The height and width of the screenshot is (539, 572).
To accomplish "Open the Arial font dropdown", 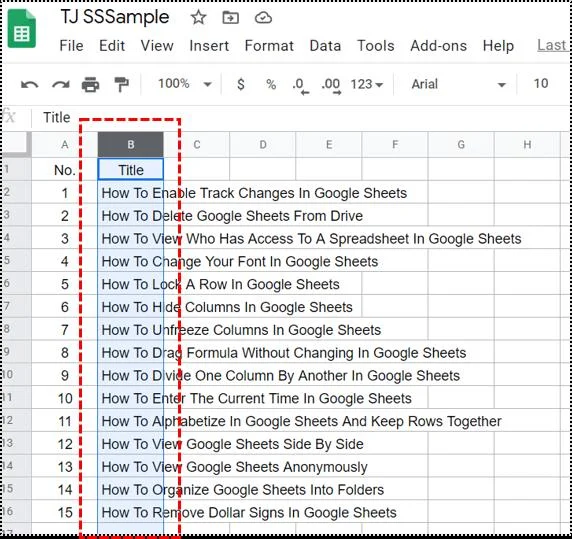I will tap(459, 84).
